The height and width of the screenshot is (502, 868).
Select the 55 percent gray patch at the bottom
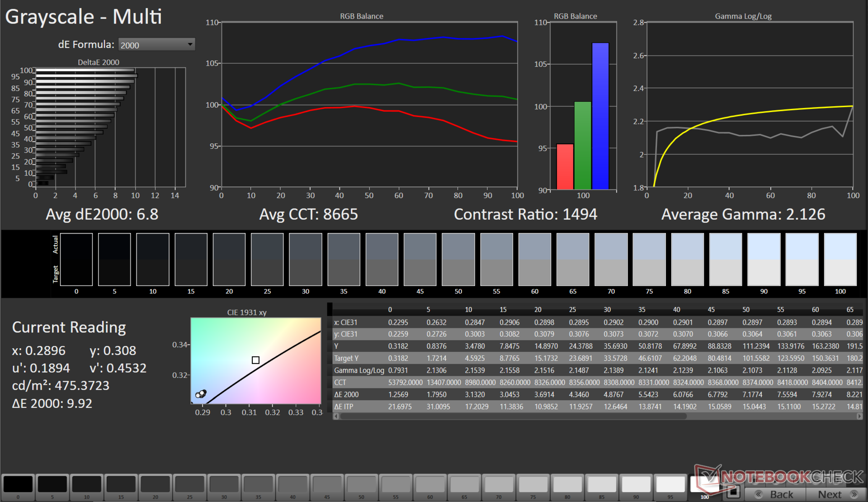click(x=396, y=487)
